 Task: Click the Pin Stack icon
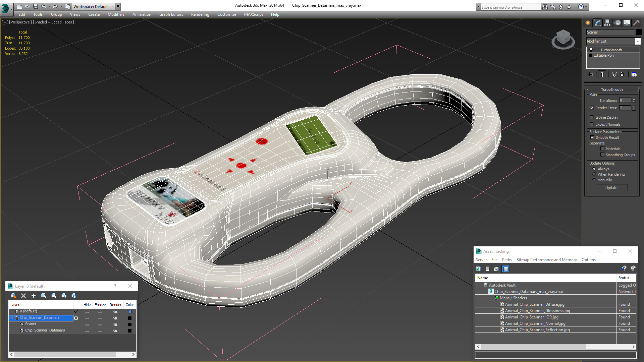pos(591,74)
